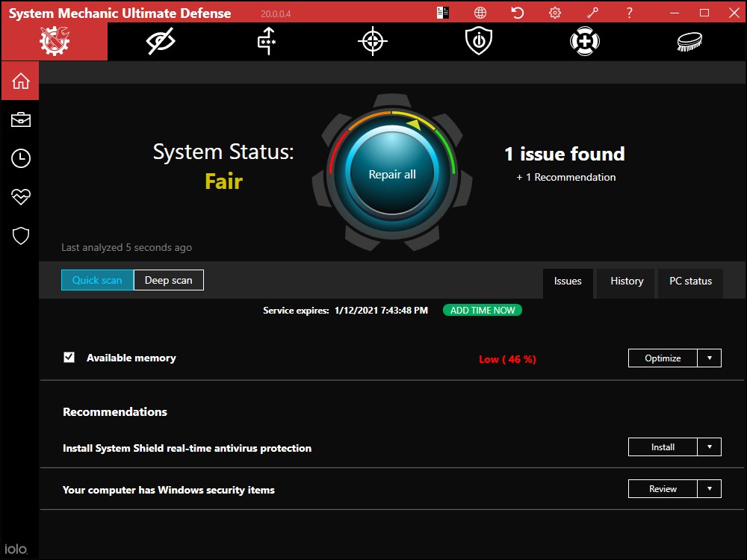Open help question mark icon
The image size is (747, 560).
629,13
